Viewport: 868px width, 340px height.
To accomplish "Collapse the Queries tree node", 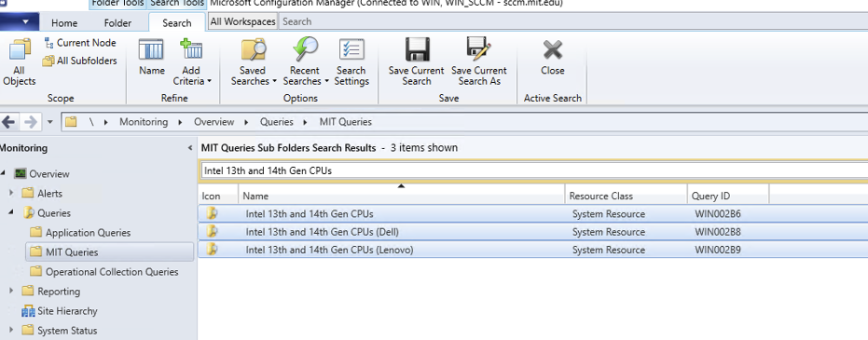I will [x=12, y=212].
